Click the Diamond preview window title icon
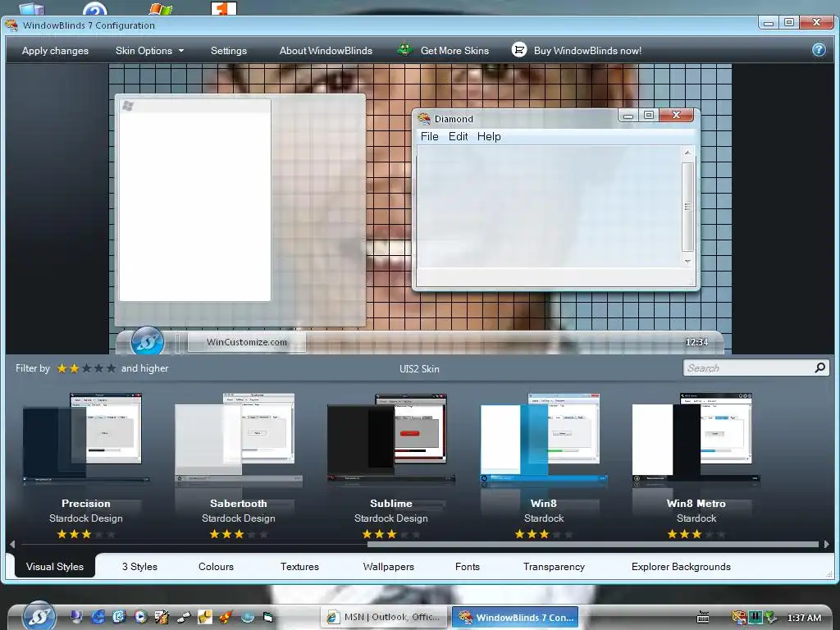The width and height of the screenshot is (840, 630). click(x=424, y=118)
